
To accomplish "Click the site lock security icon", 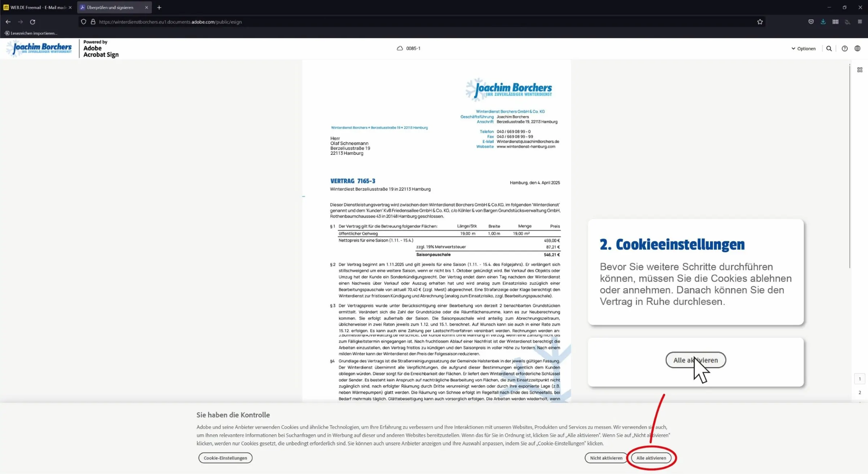I will coord(93,22).
